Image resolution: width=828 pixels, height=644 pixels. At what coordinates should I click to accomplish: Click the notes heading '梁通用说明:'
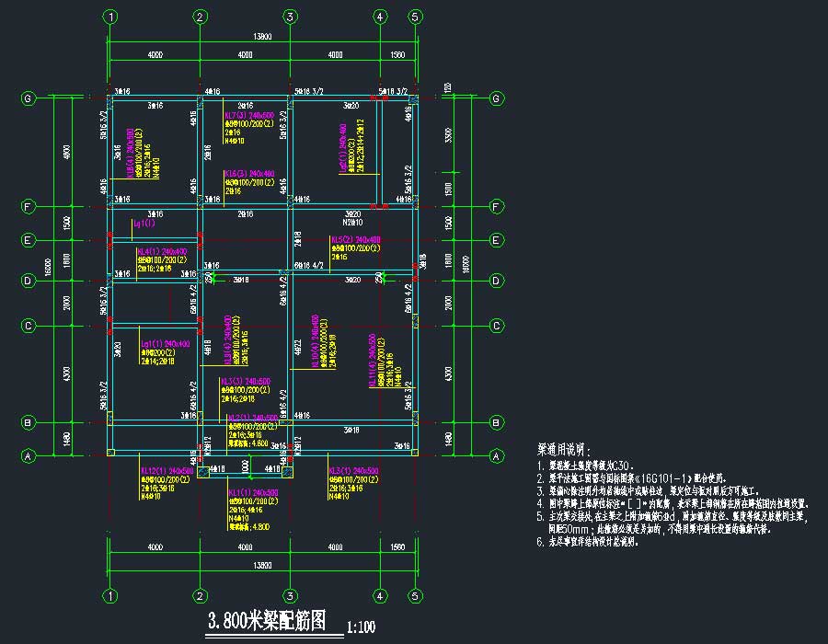click(x=563, y=450)
